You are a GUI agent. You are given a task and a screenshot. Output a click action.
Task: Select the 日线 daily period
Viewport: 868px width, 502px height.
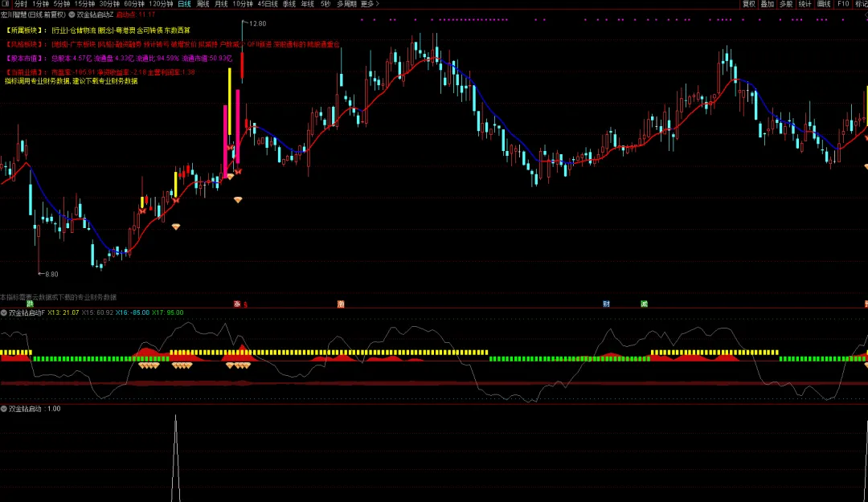(184, 4)
